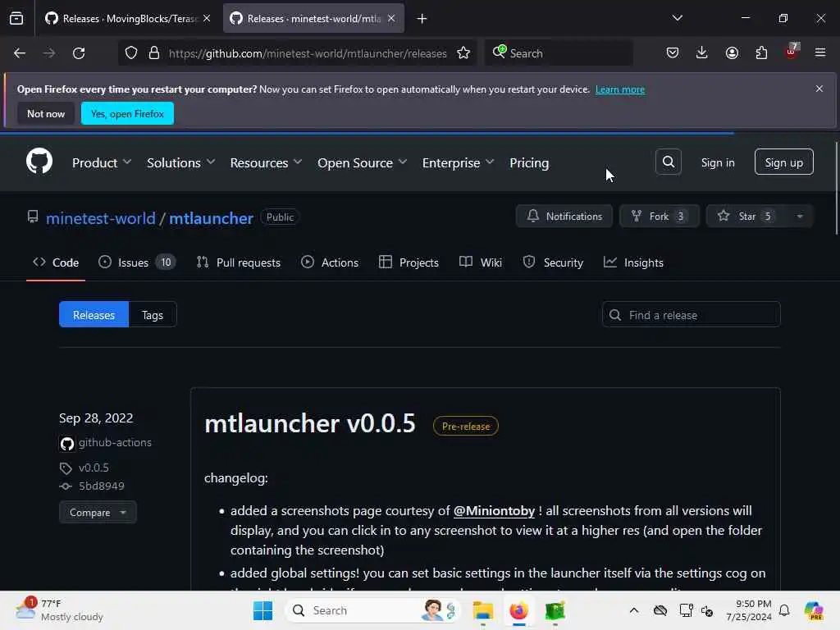This screenshot has height=630, width=840.
Task: Open a new tab with plus icon
Action: (422, 19)
